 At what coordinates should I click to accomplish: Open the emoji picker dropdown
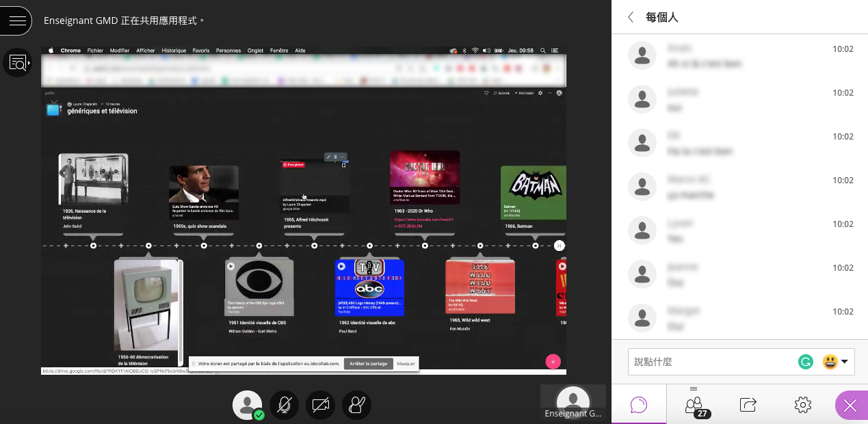pos(835,362)
